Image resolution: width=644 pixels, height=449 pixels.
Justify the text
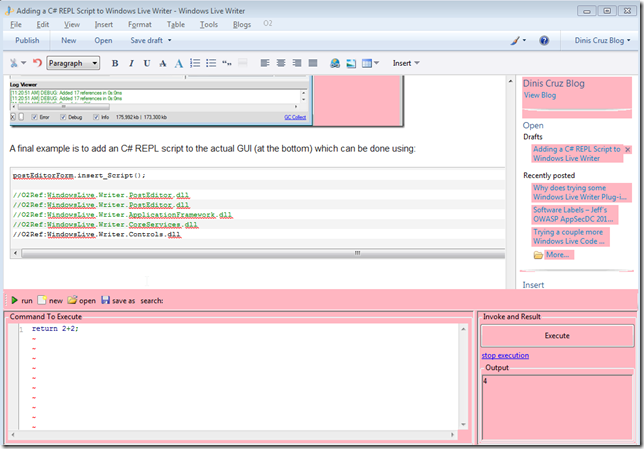pos(313,63)
